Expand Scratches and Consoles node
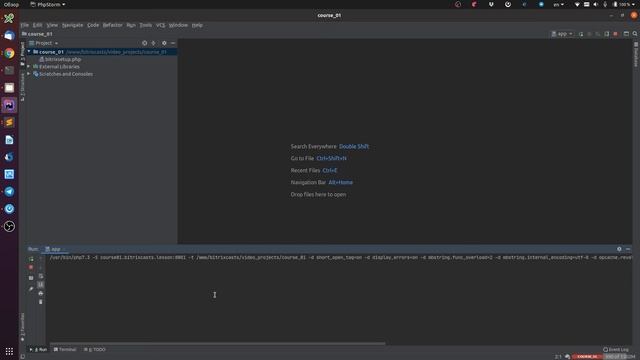640x360 pixels. [29, 74]
